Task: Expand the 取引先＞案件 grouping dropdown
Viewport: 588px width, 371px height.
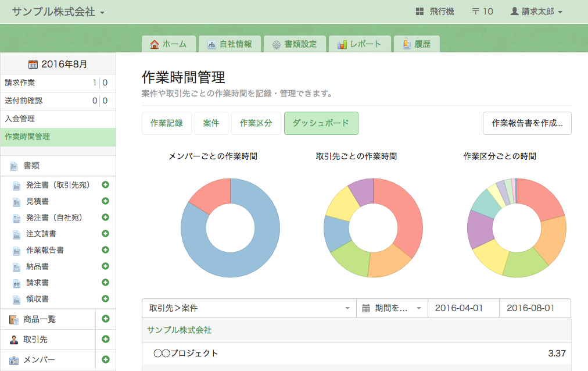Action: (249, 308)
